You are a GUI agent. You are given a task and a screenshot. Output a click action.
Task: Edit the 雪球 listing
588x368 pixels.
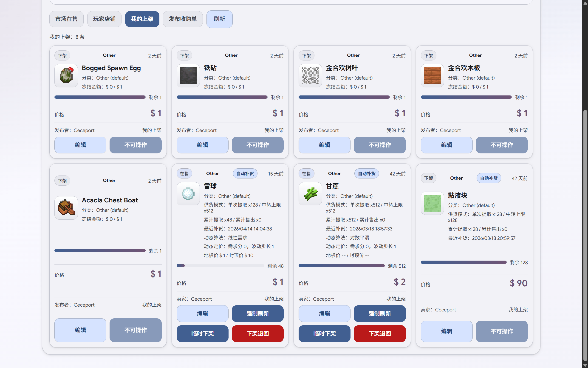point(202,314)
